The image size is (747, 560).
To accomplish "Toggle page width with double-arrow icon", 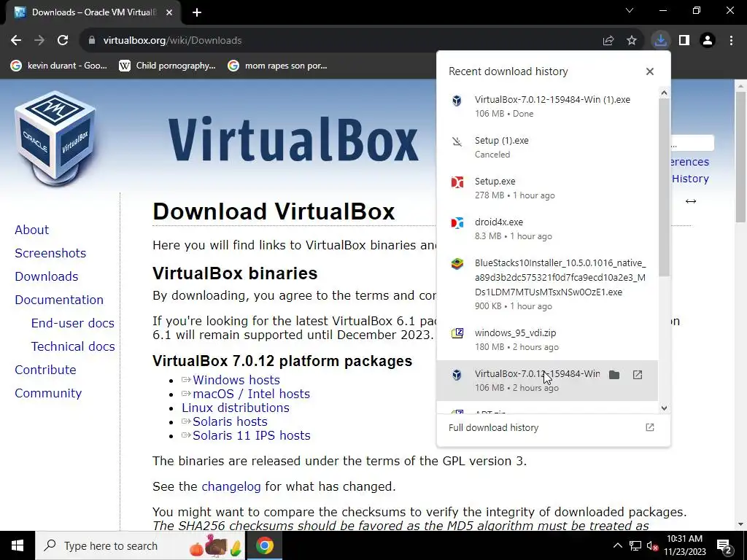I will (x=691, y=201).
